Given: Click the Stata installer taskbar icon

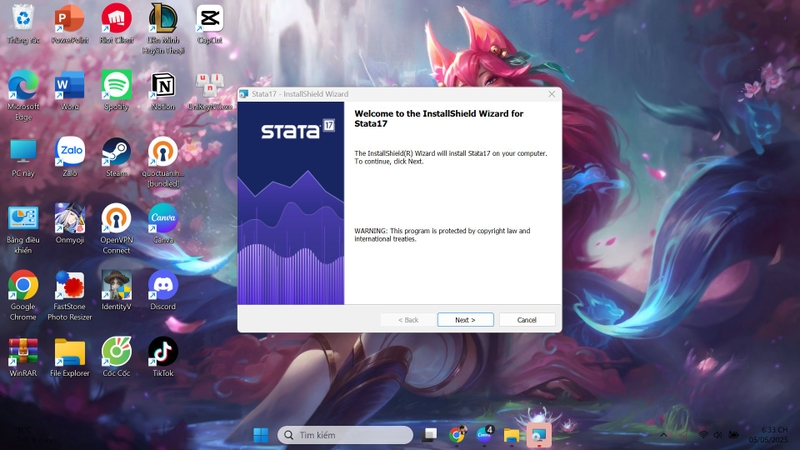Looking at the screenshot, I should 539,435.
